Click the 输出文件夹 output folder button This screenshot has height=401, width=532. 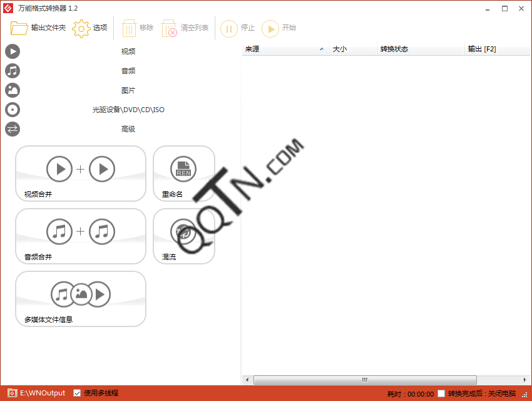(x=38, y=28)
